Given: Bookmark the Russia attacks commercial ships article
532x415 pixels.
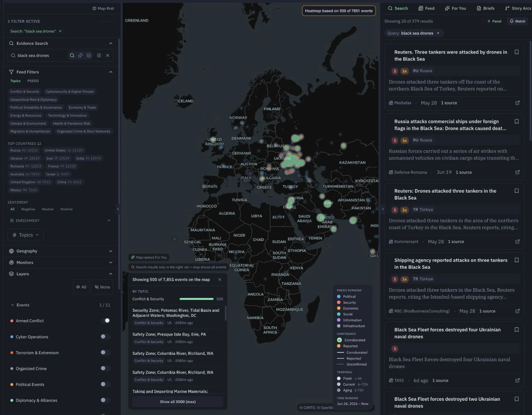Looking at the screenshot, I should [516, 122].
